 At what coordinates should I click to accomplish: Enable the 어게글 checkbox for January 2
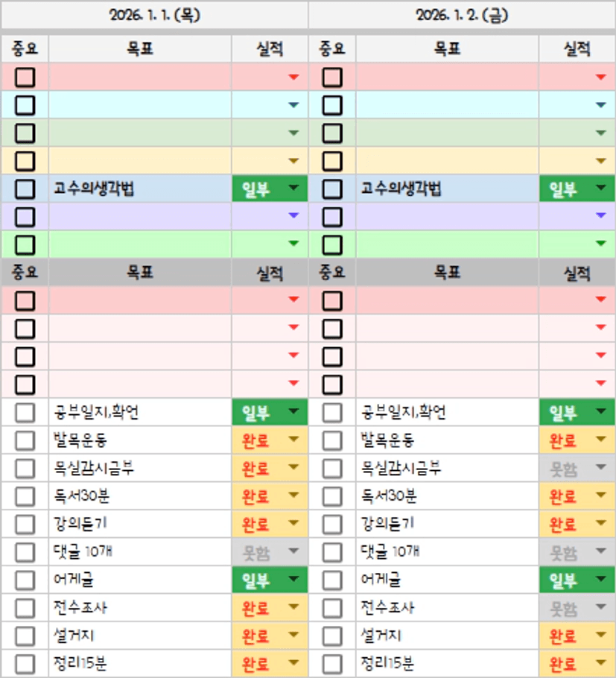pos(332,580)
